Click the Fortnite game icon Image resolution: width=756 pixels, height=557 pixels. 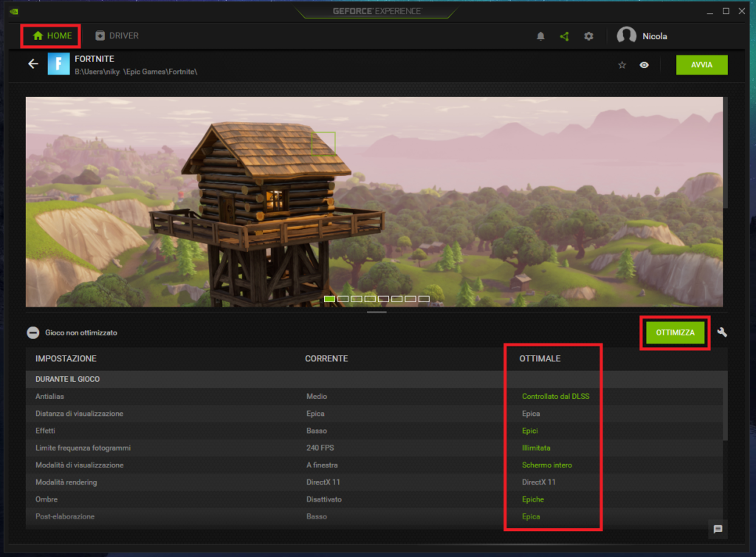point(58,64)
